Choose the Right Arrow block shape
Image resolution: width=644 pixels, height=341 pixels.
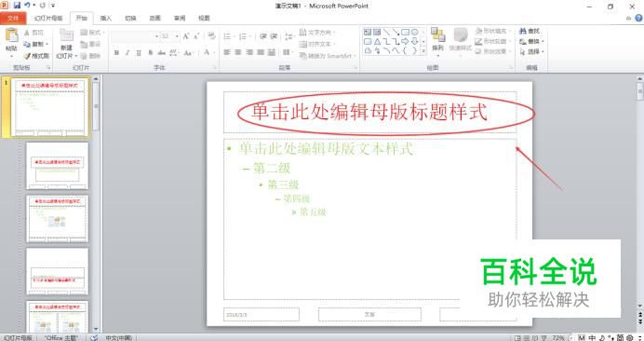coord(405,41)
